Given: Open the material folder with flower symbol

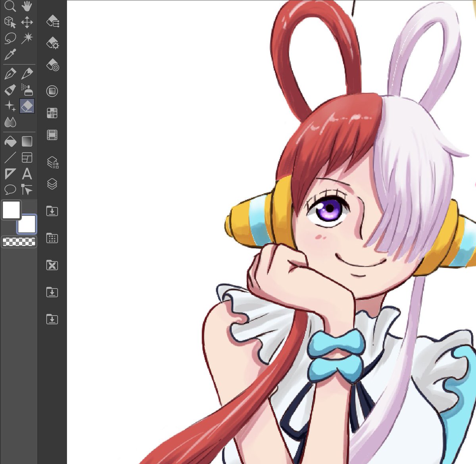Looking at the screenshot, I should click(52, 265).
